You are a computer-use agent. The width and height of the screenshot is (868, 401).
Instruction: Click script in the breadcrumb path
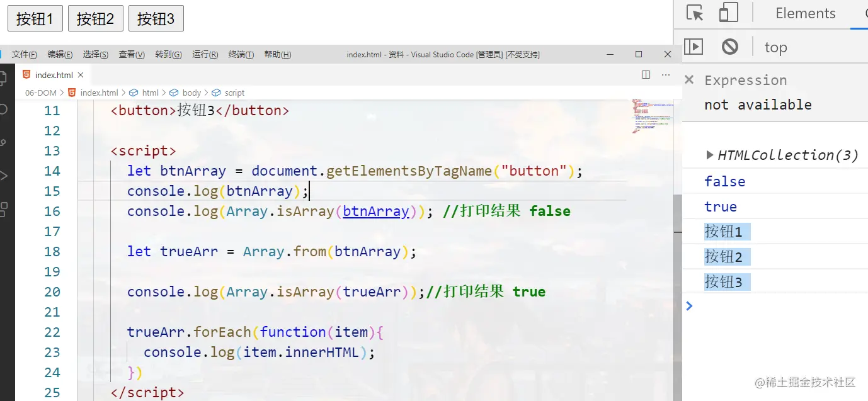tap(234, 93)
